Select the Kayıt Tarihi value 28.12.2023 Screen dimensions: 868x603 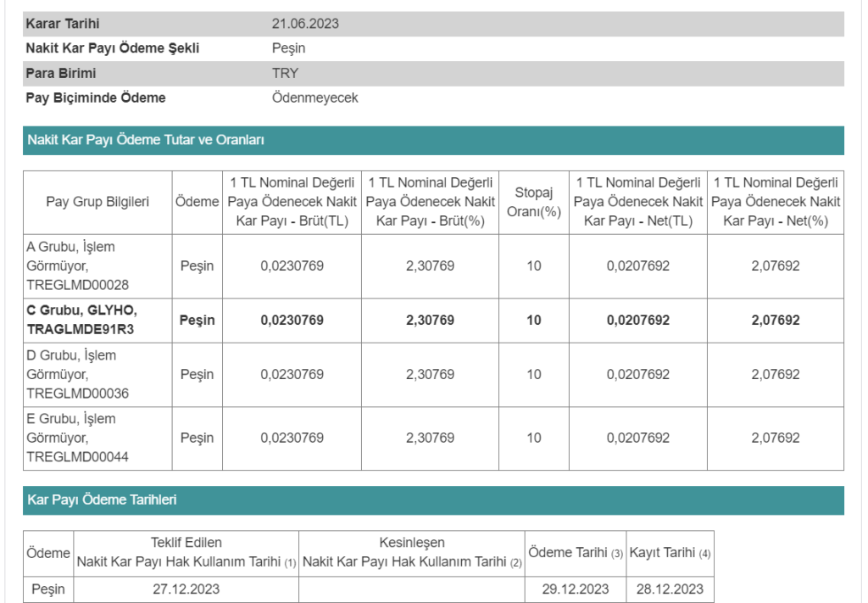click(670, 589)
